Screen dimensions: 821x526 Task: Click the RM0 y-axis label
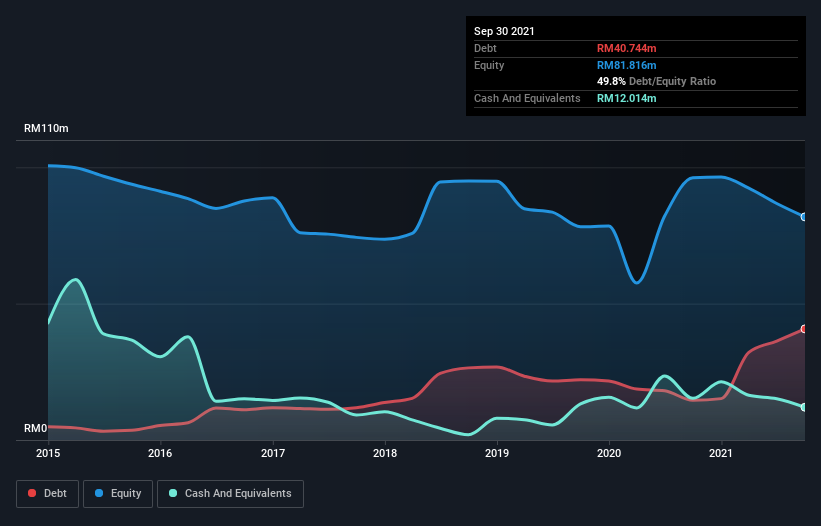coord(36,428)
